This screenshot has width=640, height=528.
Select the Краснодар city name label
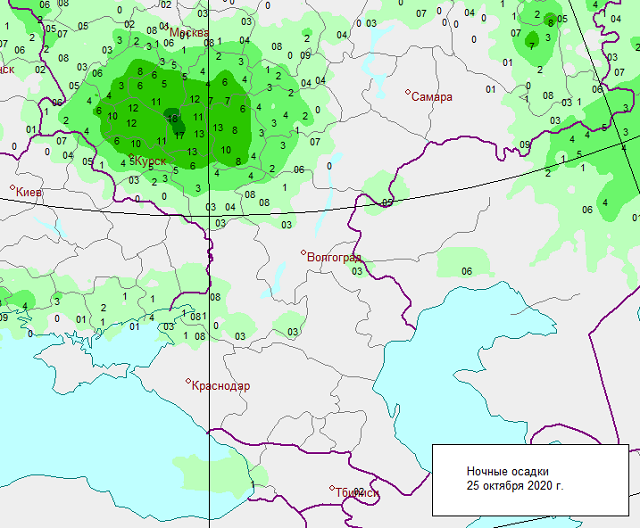[222, 386]
